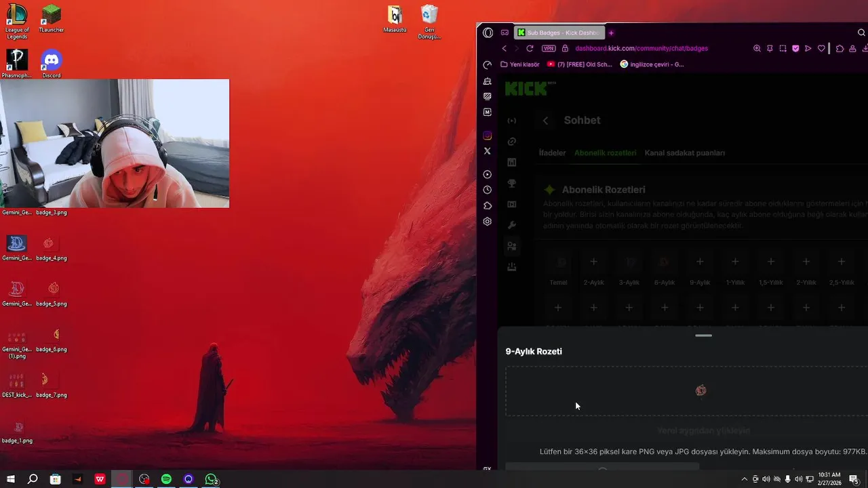Click the webcam overlay window

coord(115,143)
